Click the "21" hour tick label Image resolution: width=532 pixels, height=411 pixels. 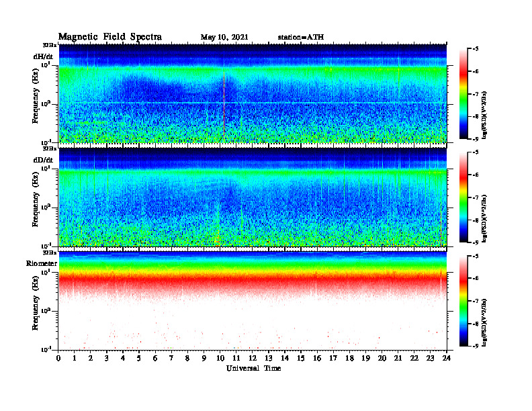(x=398, y=358)
